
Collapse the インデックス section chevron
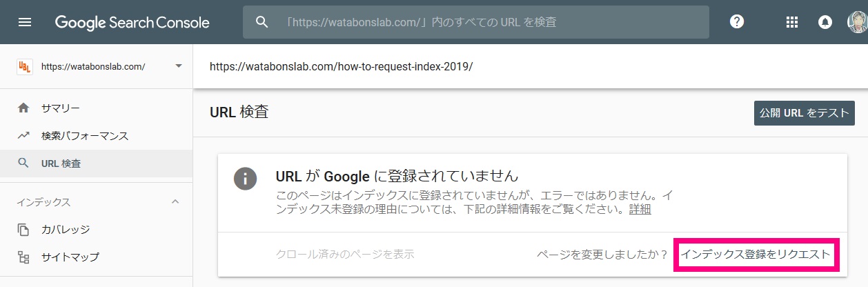point(175,202)
